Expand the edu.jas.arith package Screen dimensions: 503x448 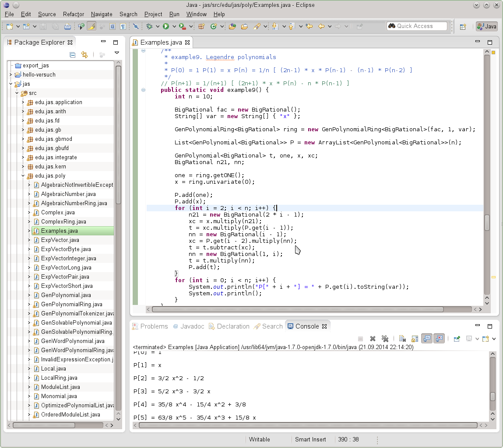pyautogui.click(x=23, y=111)
